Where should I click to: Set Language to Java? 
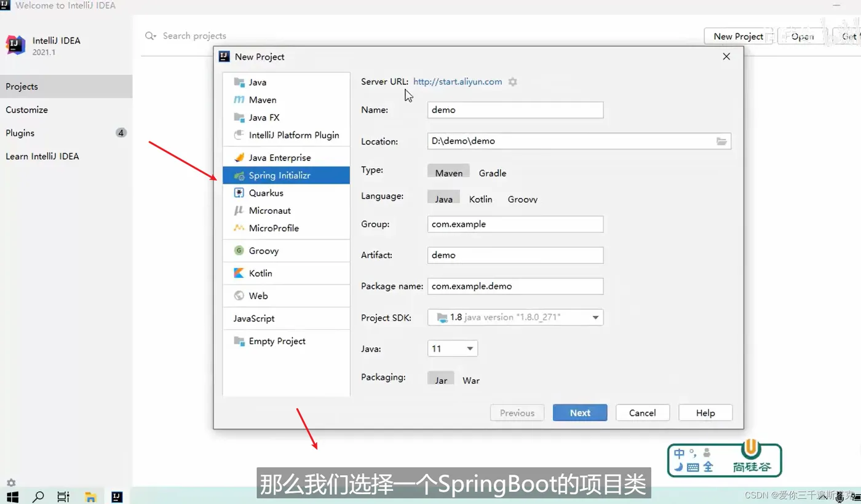[x=444, y=199]
